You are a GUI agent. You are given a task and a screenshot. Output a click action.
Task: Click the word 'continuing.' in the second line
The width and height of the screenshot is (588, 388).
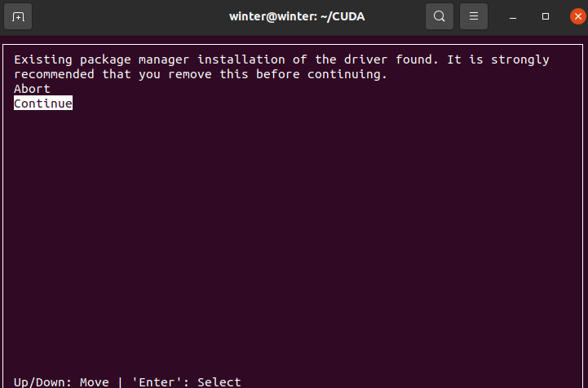tap(347, 75)
